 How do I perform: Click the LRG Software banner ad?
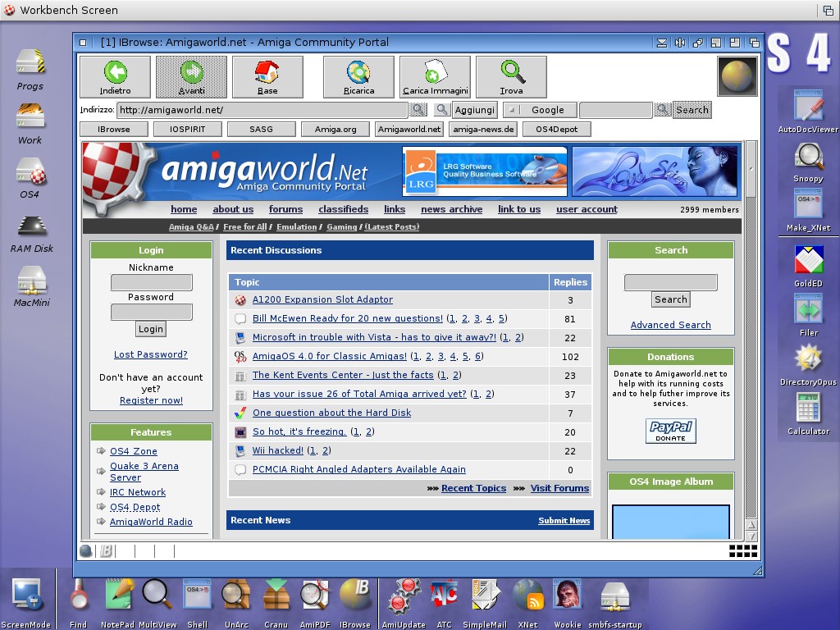(x=485, y=171)
